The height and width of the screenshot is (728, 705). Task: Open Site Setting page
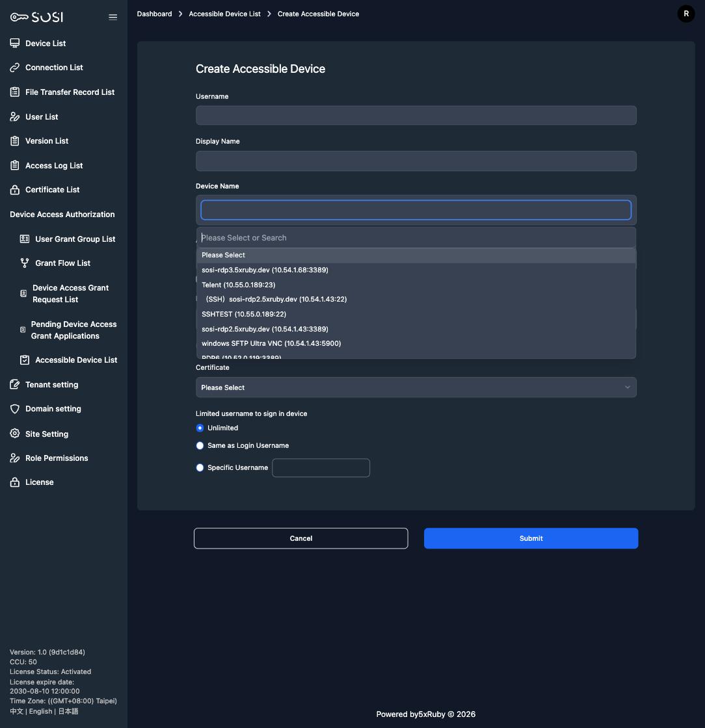[46, 434]
